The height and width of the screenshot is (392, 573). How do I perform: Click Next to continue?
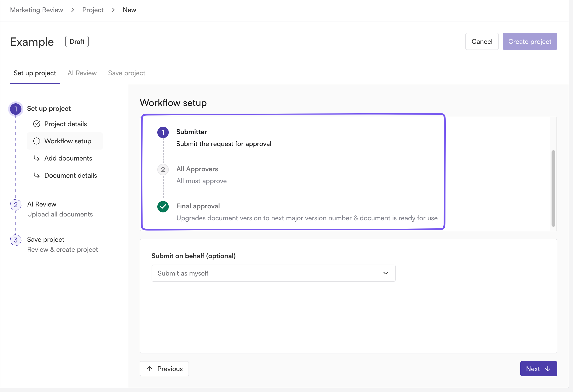click(538, 369)
